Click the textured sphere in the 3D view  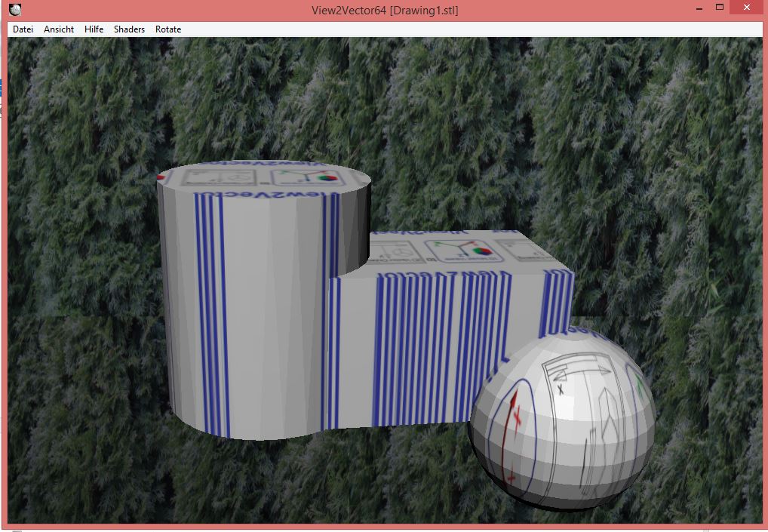(562, 420)
